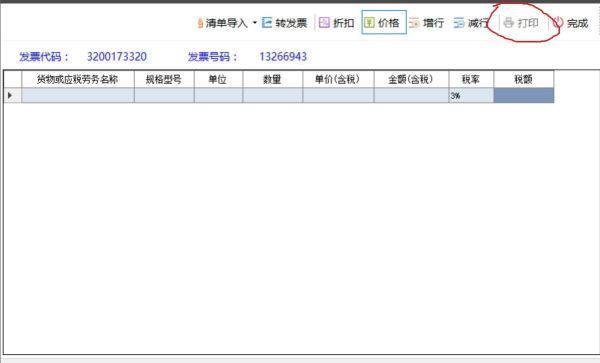Select the 货物或应税劳务名称 column header
The height and width of the screenshot is (363, 600).
78,79
